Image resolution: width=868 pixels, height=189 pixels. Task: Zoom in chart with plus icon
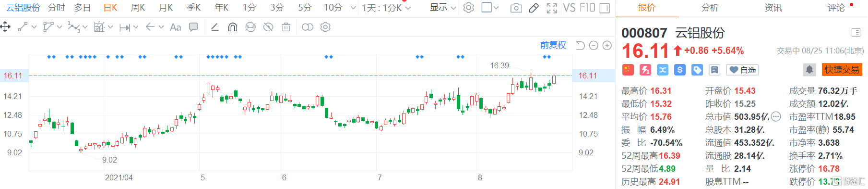tap(607, 45)
